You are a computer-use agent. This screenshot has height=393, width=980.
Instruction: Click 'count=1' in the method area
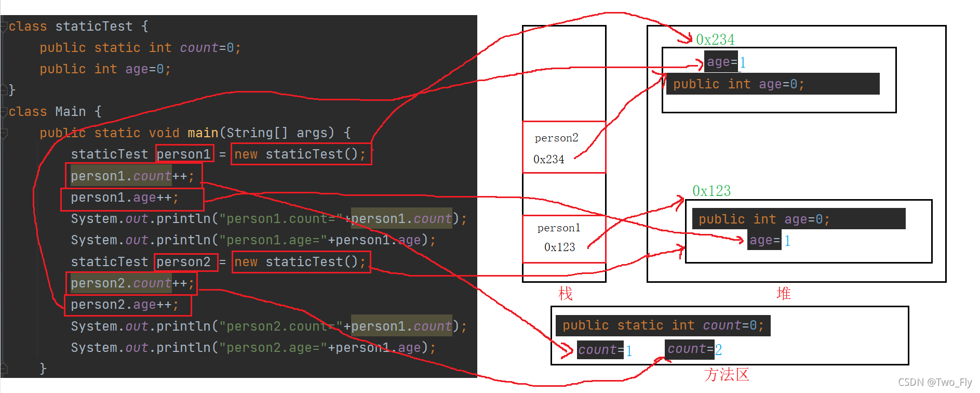605,350
